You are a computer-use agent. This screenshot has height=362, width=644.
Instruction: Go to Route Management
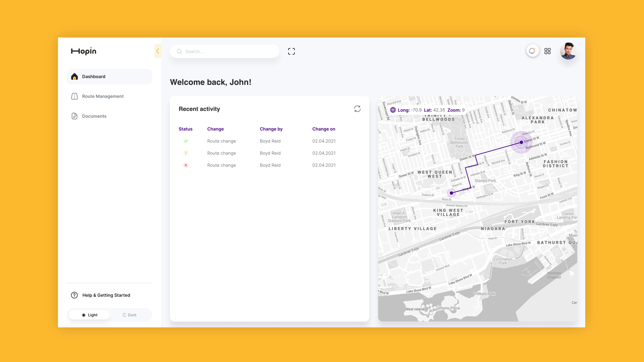point(103,96)
